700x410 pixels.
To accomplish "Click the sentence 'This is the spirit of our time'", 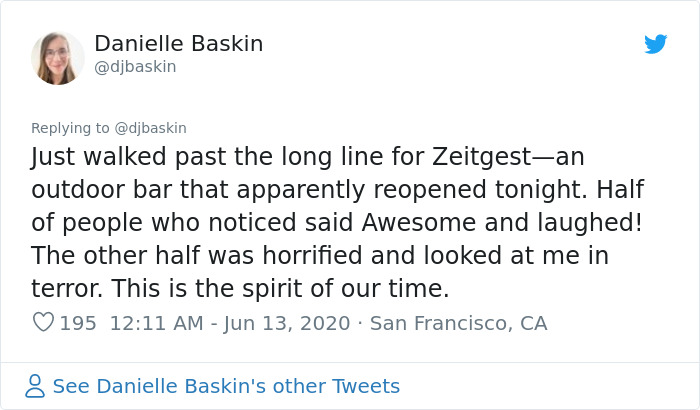I will (x=281, y=289).
